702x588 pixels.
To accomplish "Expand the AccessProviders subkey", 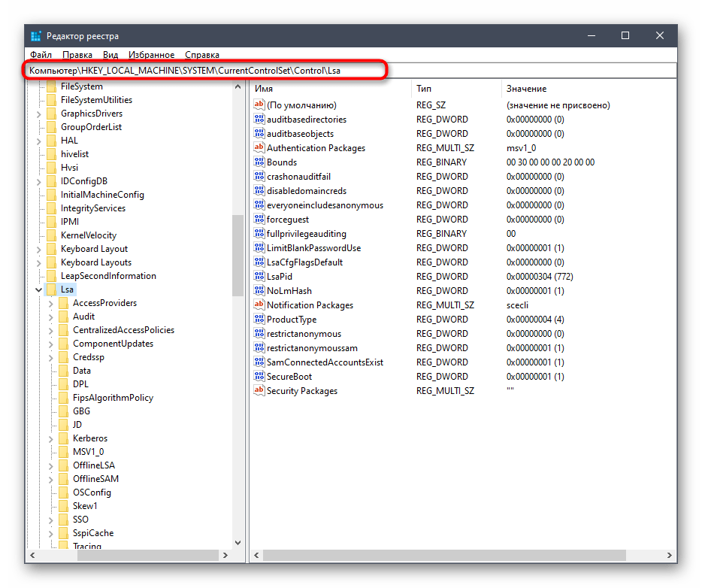I will click(50, 303).
